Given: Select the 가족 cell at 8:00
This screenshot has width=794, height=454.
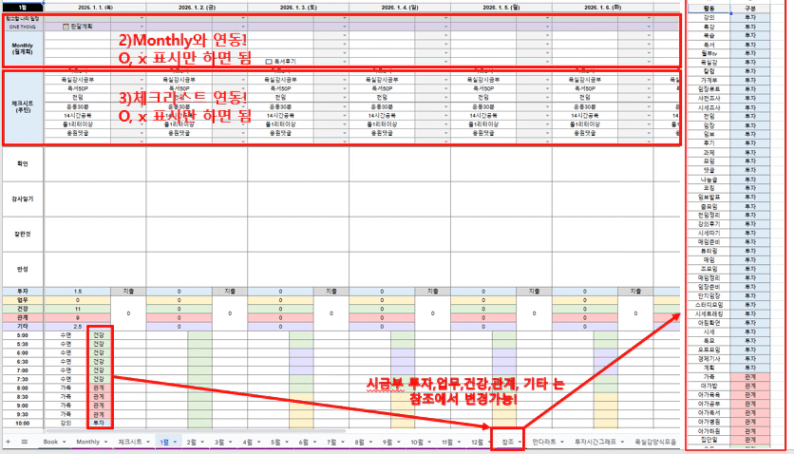Looking at the screenshot, I should (x=66, y=388).
